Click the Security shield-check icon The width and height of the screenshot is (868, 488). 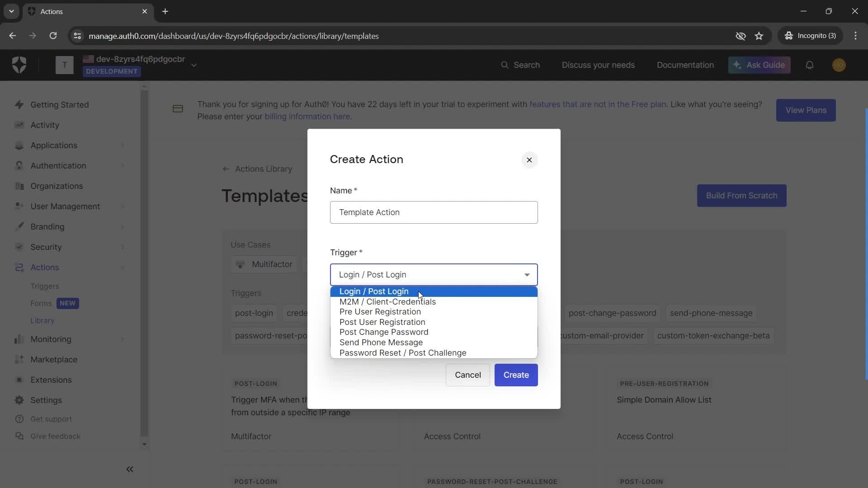(x=19, y=247)
